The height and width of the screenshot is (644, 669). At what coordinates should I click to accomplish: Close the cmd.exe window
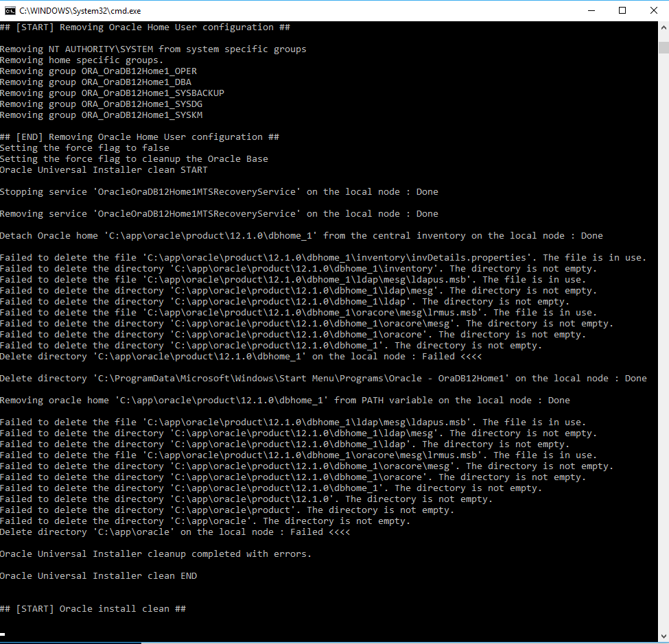click(654, 11)
